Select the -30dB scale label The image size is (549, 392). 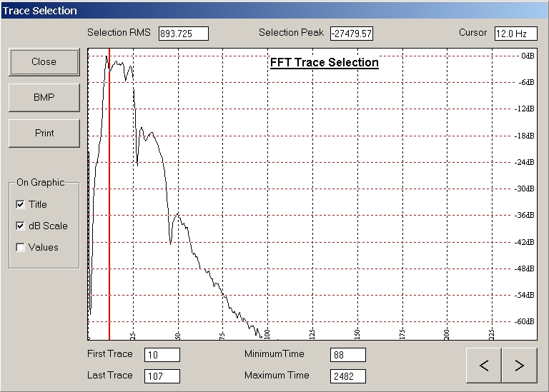(525, 189)
